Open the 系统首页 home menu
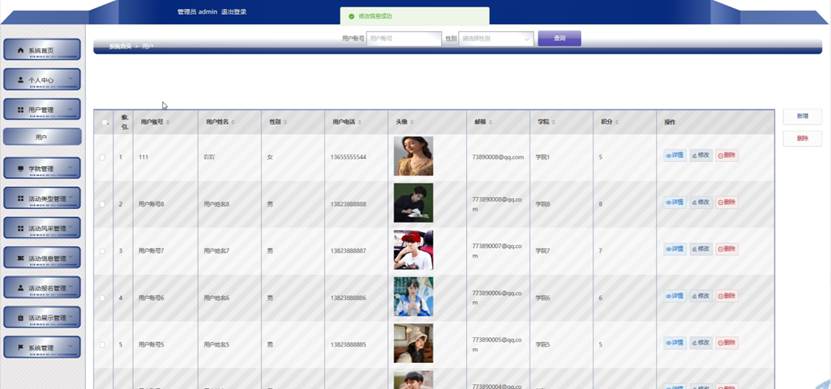831x389 pixels. pos(42,50)
